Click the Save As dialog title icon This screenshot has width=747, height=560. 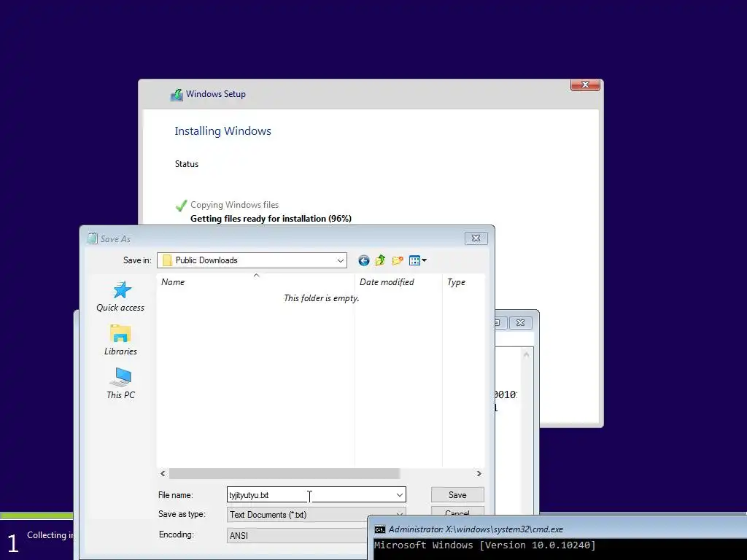[93, 238]
